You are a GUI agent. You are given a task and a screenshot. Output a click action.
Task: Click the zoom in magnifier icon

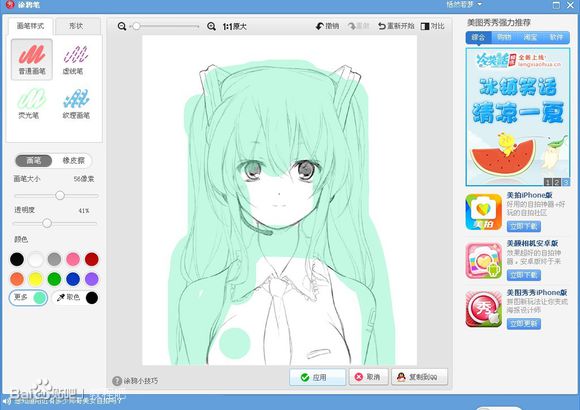point(211,26)
